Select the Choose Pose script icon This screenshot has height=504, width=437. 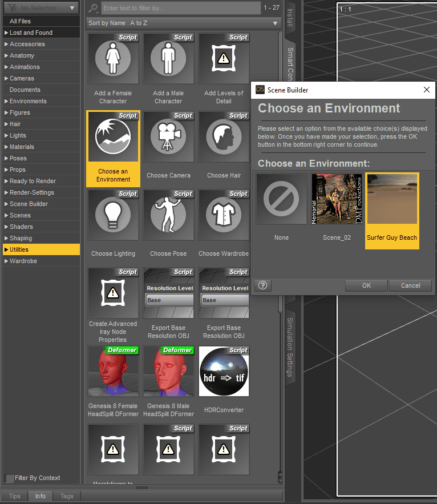[x=168, y=215]
